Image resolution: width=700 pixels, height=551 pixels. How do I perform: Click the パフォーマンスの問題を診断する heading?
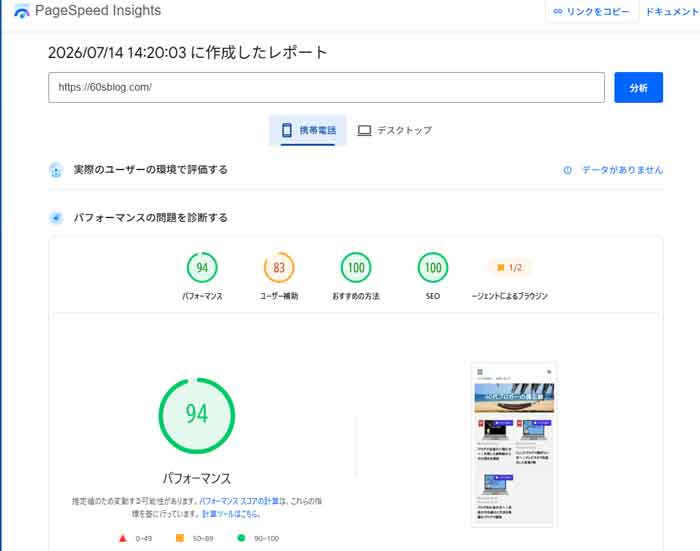150,218
